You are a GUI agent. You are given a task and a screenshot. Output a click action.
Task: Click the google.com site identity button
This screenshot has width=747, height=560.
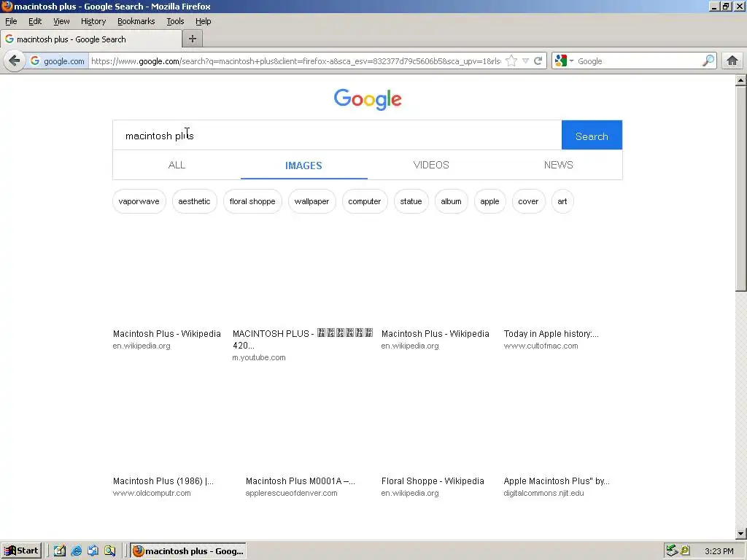click(x=57, y=61)
